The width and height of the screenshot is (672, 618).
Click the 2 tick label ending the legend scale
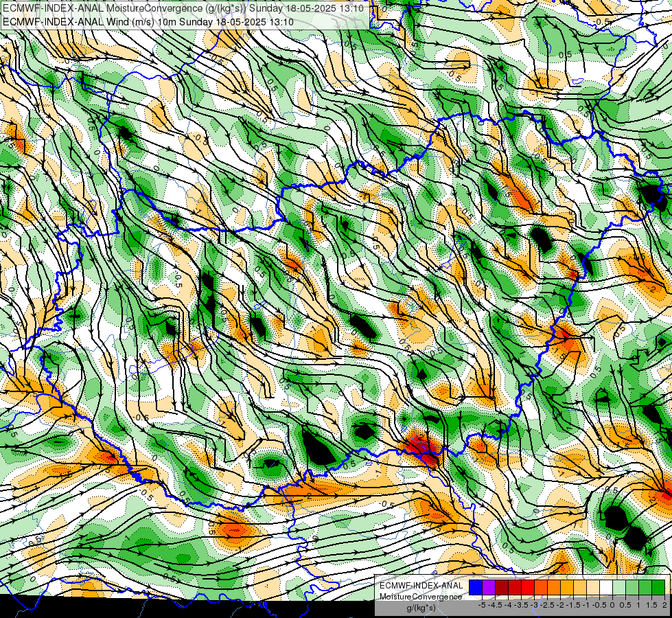[x=664, y=605]
